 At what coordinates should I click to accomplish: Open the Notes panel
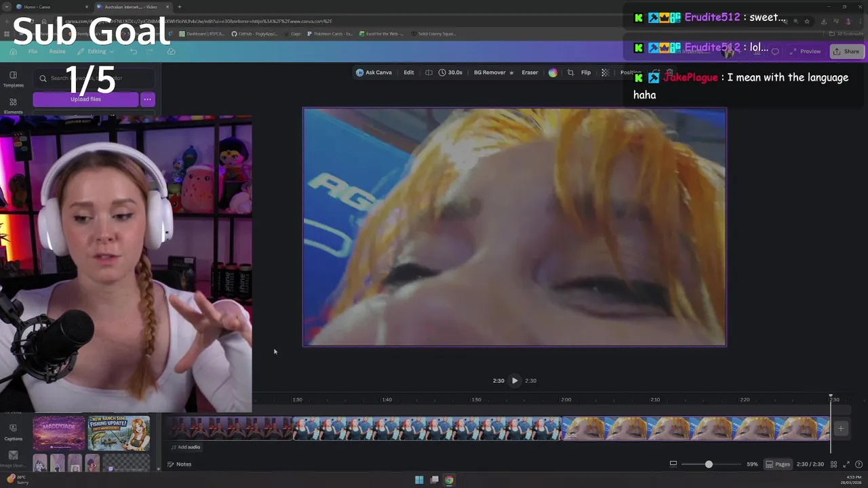[180, 464]
